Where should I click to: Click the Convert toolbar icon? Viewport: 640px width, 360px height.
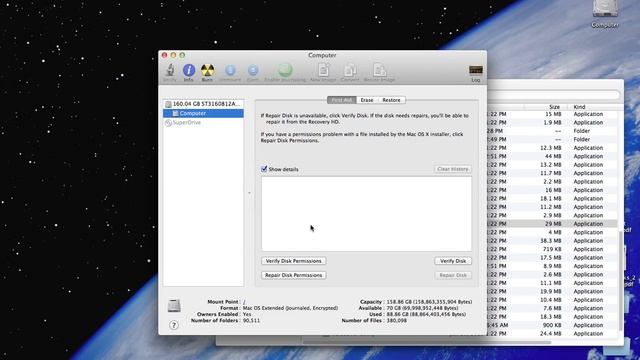point(350,70)
